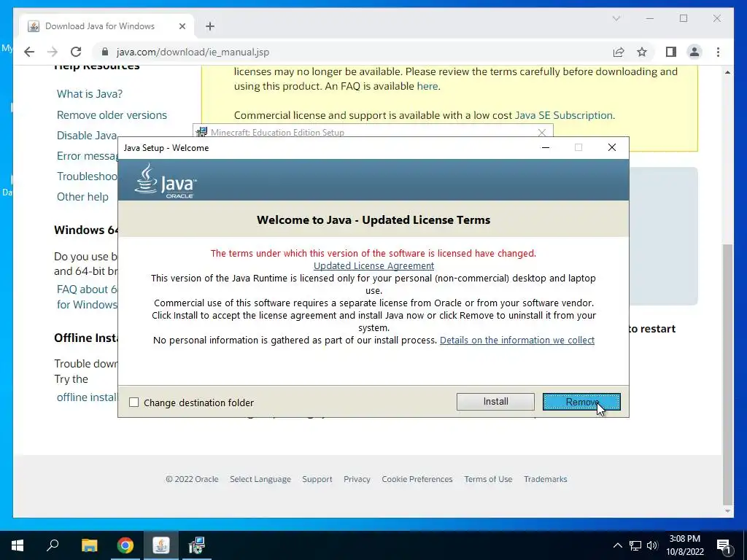Open Disable Java help link
747x560 pixels.
pos(87,136)
